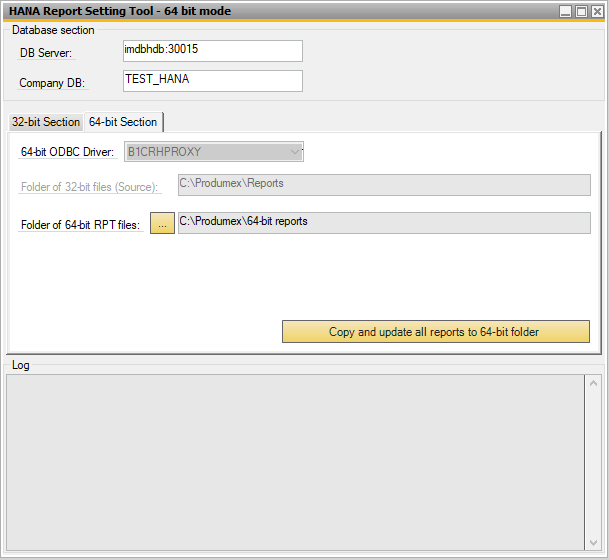Screen dimensions: 609x559
Task: Minimize the HANA Report Setting Tool window
Action: [566, 11]
